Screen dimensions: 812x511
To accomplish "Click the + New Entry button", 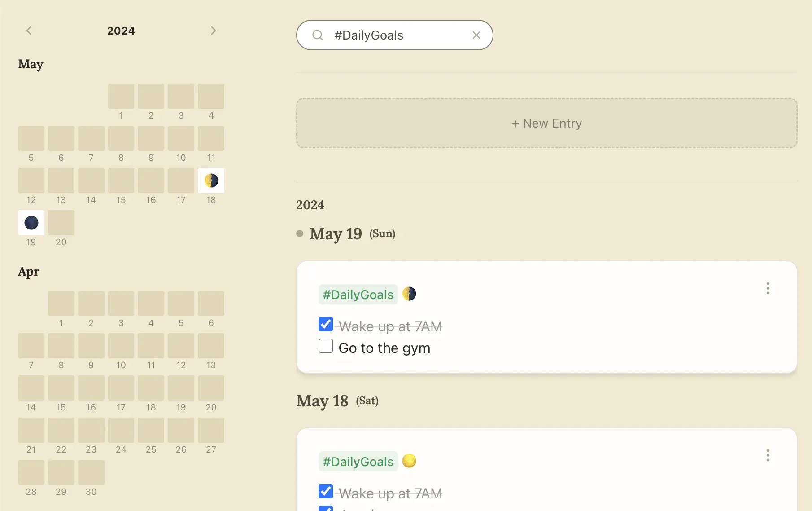I will point(546,123).
